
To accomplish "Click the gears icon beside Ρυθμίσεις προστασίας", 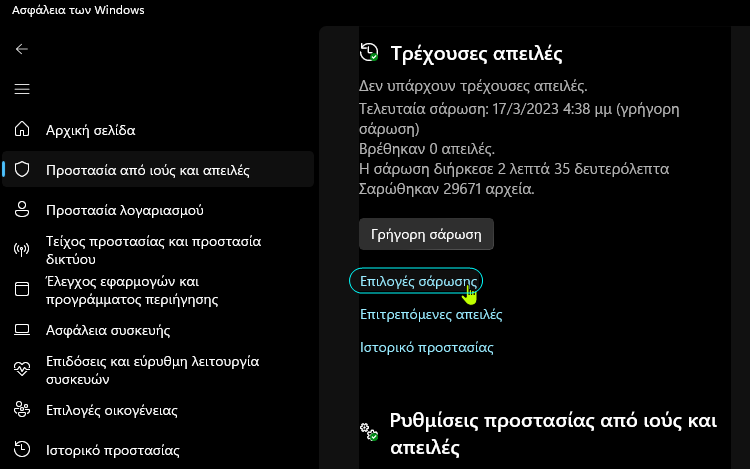I will (369, 432).
